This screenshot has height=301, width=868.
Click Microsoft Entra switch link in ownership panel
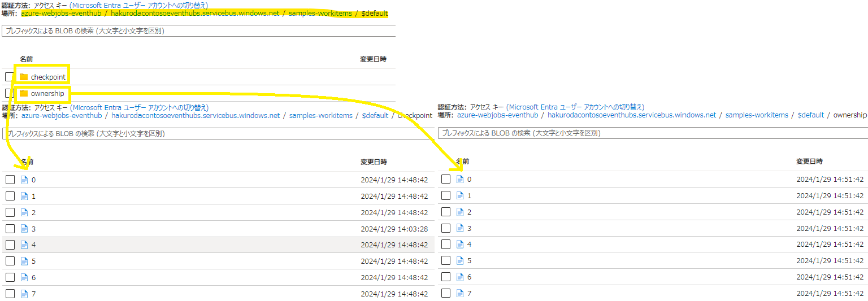pyautogui.click(x=575, y=107)
